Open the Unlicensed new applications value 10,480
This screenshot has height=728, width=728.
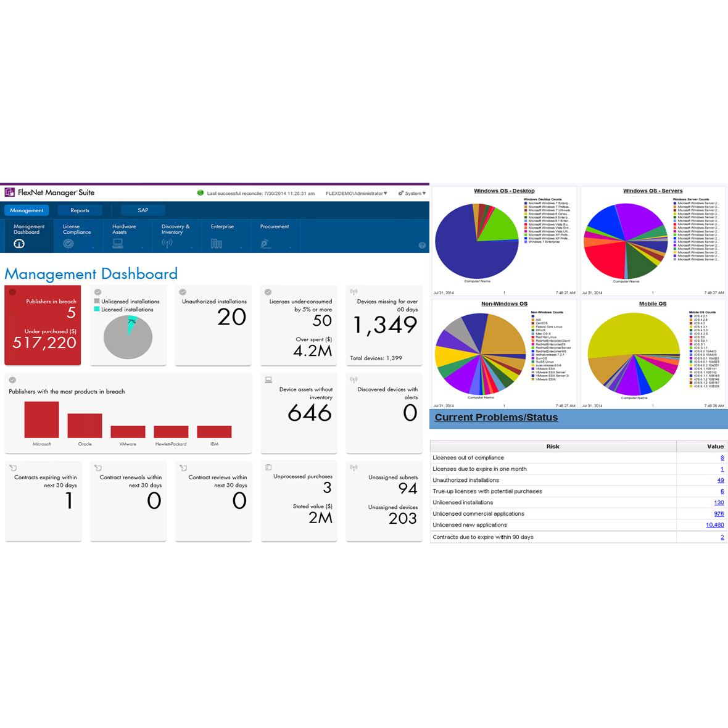click(714, 525)
